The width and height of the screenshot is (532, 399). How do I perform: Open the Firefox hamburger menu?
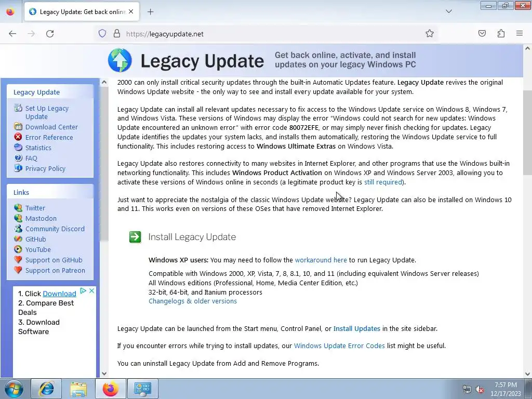tap(519, 33)
